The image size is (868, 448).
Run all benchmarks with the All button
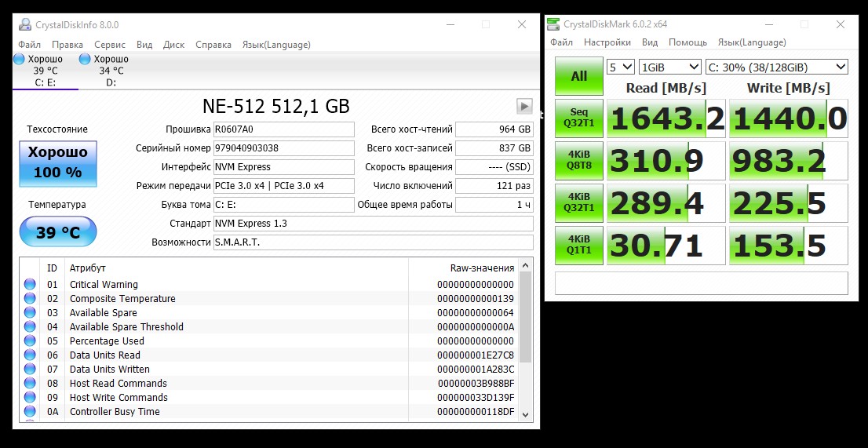pos(579,76)
